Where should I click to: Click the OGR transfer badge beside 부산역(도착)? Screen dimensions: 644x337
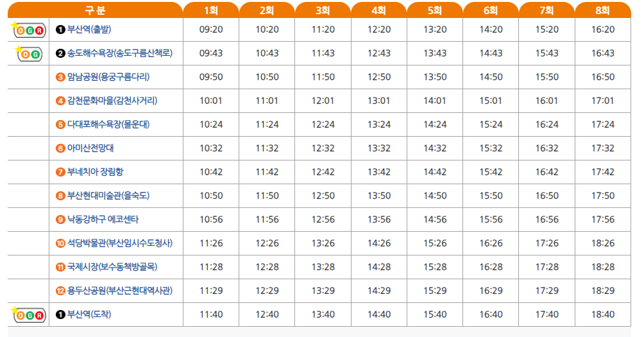(29, 315)
